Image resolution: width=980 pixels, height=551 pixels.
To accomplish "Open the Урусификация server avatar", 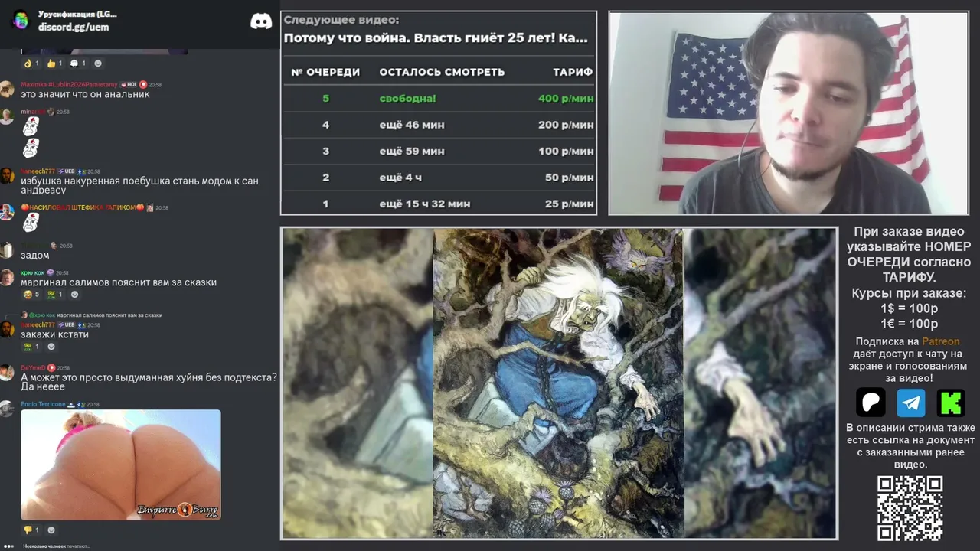I will (21, 20).
